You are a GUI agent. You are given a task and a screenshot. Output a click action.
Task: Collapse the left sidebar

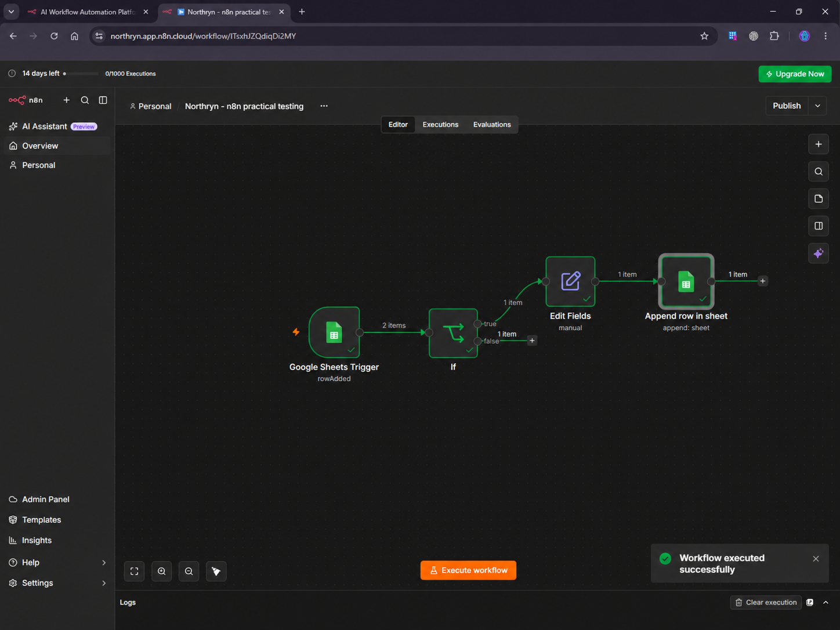(x=103, y=100)
